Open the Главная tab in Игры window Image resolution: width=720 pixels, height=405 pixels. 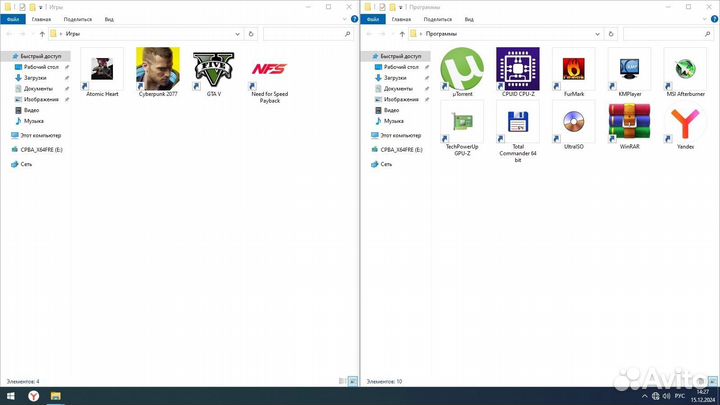41,19
